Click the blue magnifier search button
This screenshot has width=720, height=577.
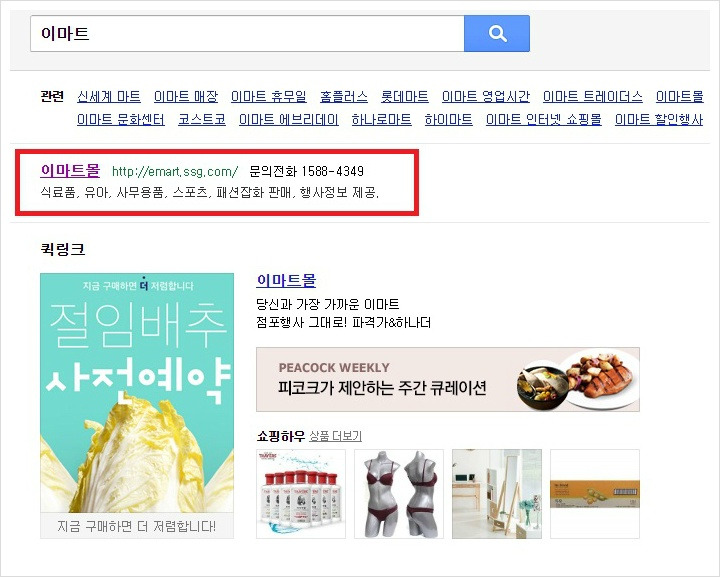pyautogui.click(x=497, y=34)
